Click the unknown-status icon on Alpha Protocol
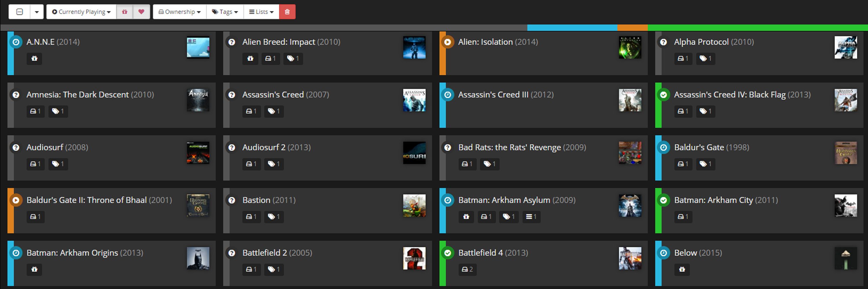Screen dimensions: 868x289 click(663, 42)
